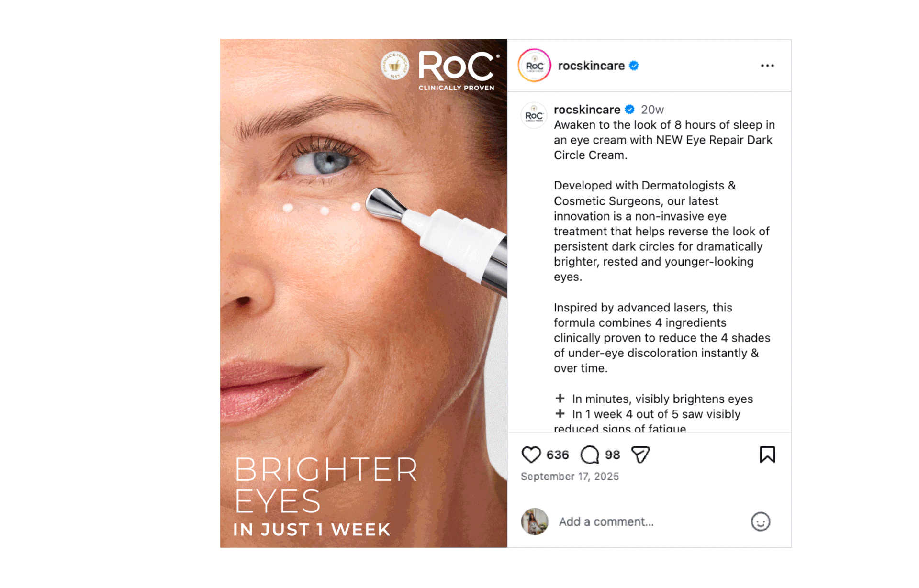Click the 20w timestamp
The height and width of the screenshot is (588, 919).
(652, 110)
